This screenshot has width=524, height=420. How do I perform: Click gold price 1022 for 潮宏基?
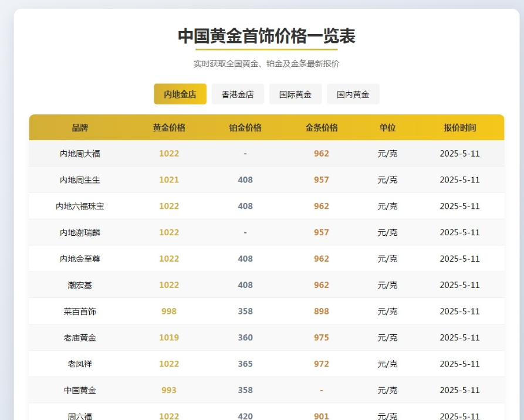[169, 285]
